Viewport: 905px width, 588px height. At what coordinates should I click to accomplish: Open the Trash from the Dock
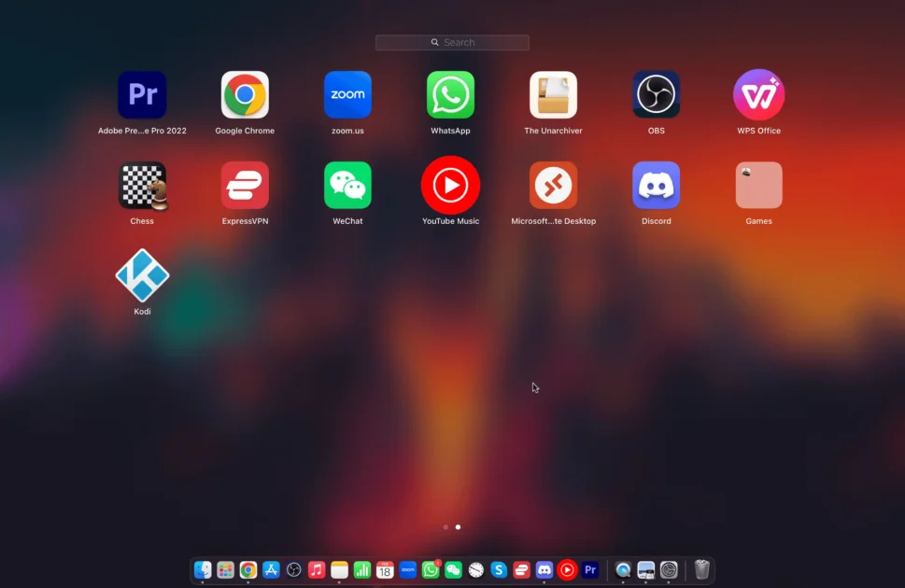pos(701,569)
